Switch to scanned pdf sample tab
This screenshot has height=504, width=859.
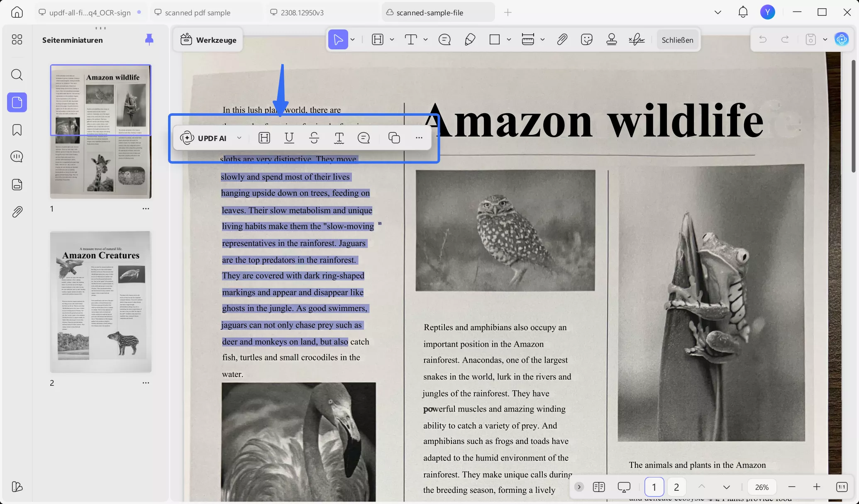pos(197,12)
